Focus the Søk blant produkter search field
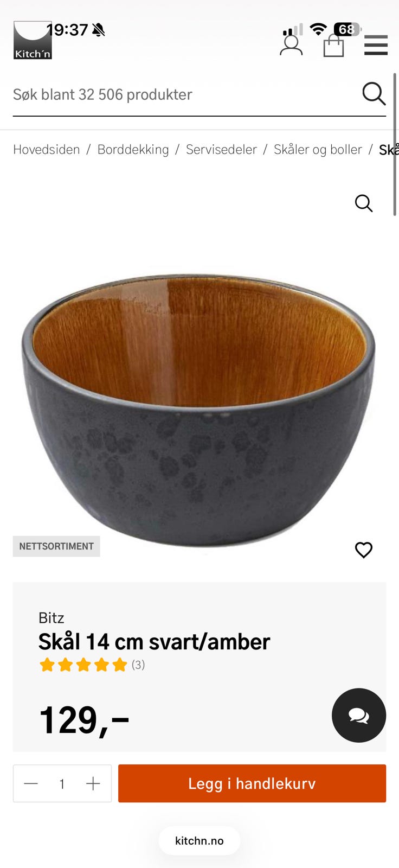Screen dimensions: 399x868 [184, 94]
